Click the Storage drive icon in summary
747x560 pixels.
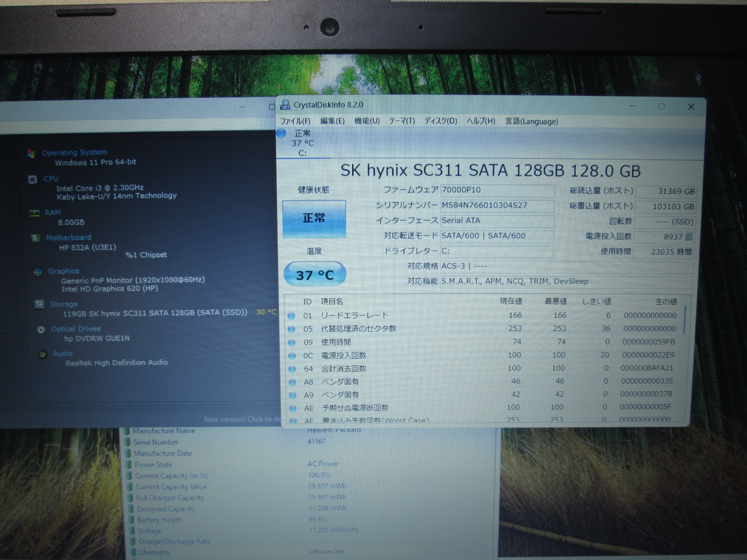point(39,304)
